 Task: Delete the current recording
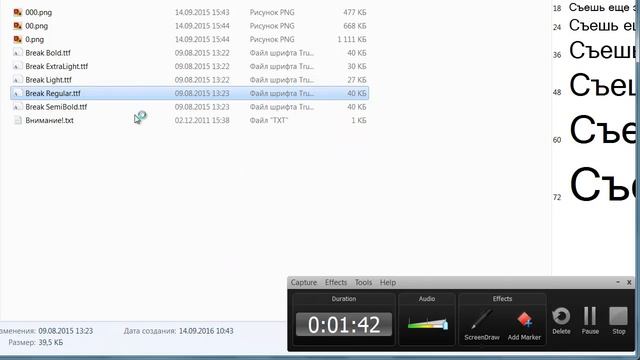click(x=561, y=321)
